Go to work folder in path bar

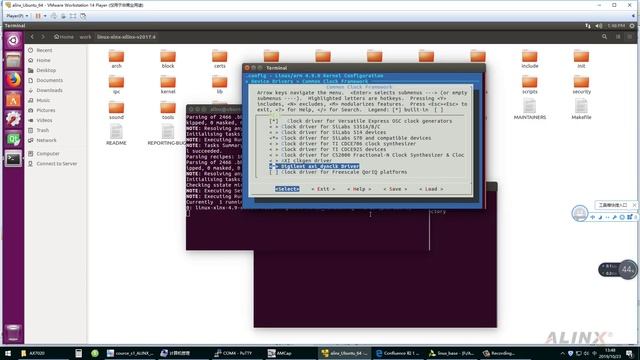click(x=85, y=37)
